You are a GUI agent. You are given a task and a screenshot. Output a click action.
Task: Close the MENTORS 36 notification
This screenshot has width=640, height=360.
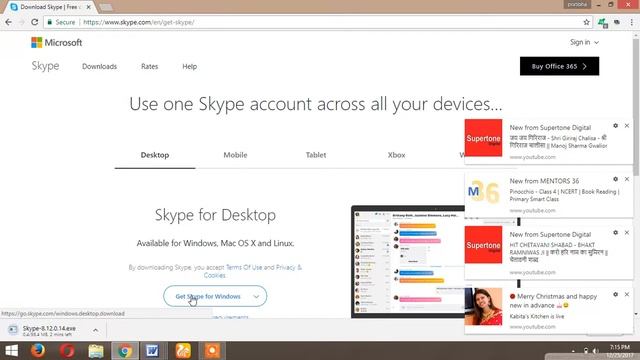(x=627, y=179)
